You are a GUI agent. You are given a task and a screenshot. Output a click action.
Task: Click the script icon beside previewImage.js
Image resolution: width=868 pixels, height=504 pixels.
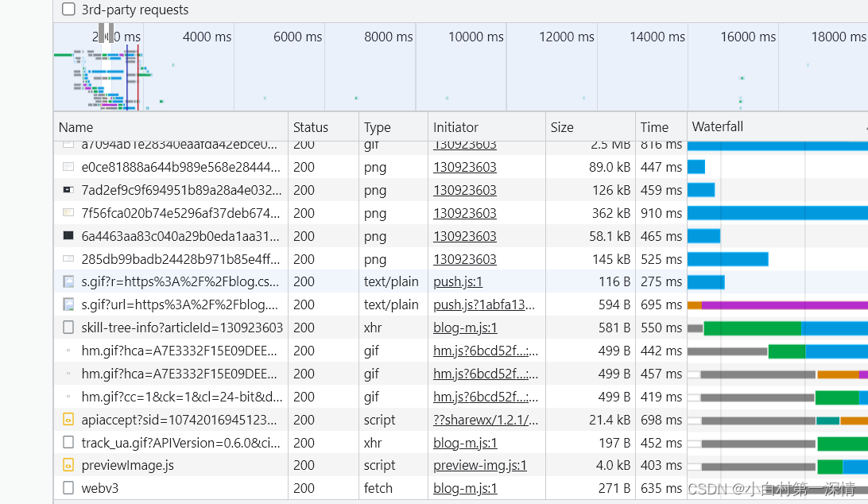68,465
